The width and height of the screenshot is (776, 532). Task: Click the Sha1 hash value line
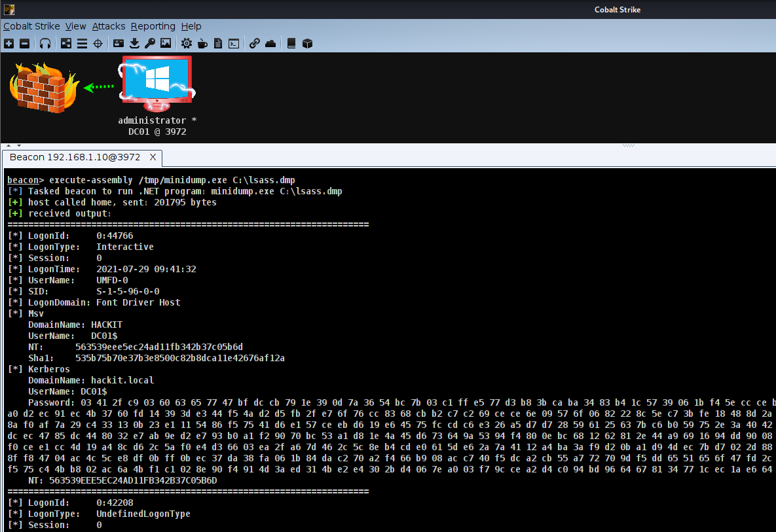(157, 358)
